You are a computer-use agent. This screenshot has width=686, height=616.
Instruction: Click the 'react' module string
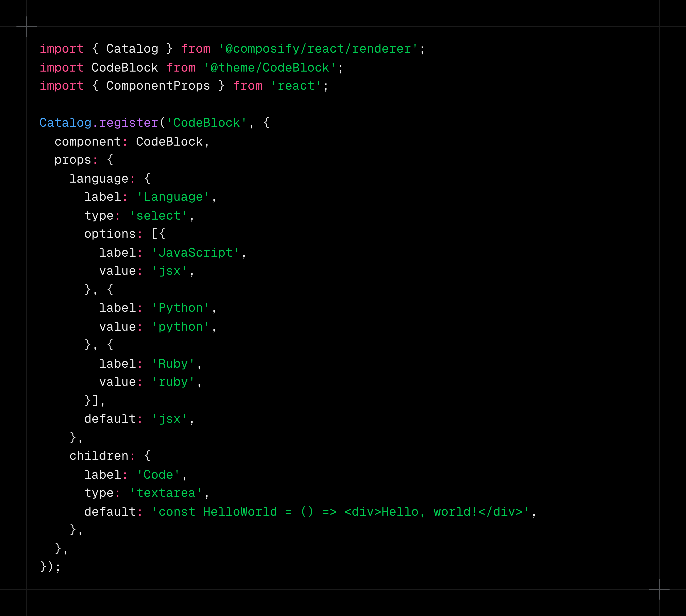click(x=296, y=86)
